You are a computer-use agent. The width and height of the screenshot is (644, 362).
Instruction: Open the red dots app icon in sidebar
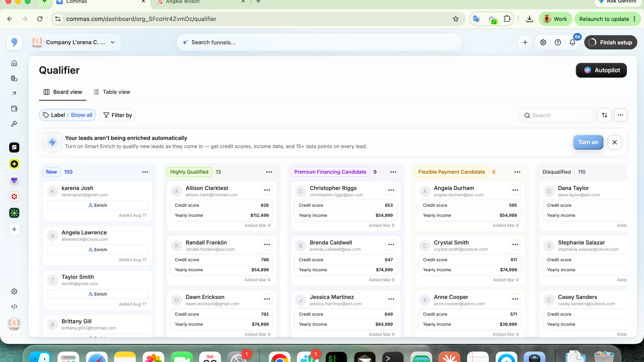point(14,197)
